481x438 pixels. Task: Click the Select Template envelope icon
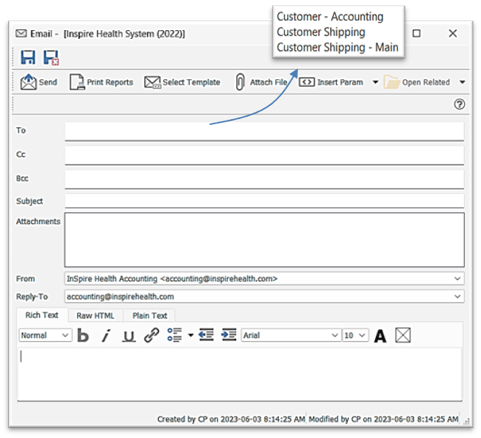(152, 82)
